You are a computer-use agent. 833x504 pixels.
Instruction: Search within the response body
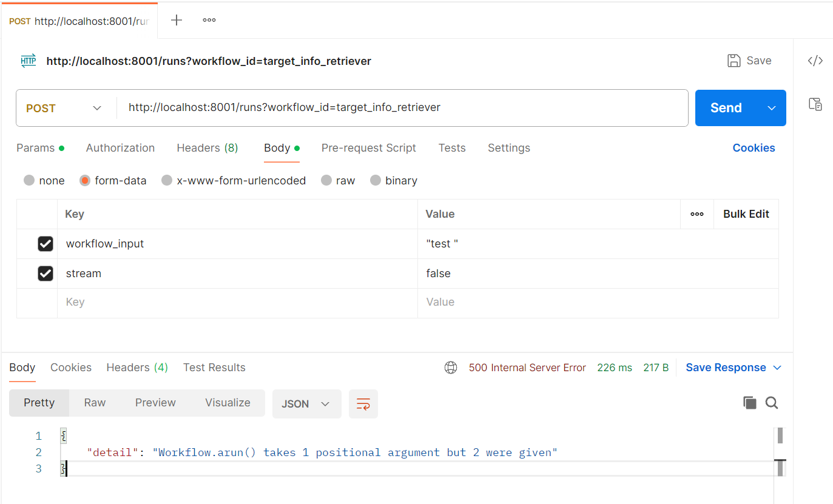coord(772,402)
